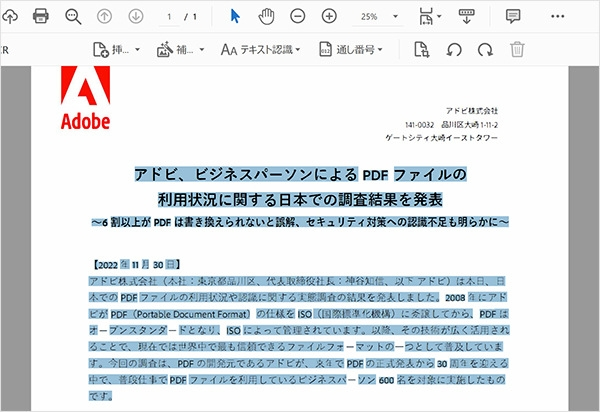Image resolution: width=600 pixels, height=412 pixels.
Task: Click the address line 141-0032 品川区大崎1-11-2
Action: 452,125
